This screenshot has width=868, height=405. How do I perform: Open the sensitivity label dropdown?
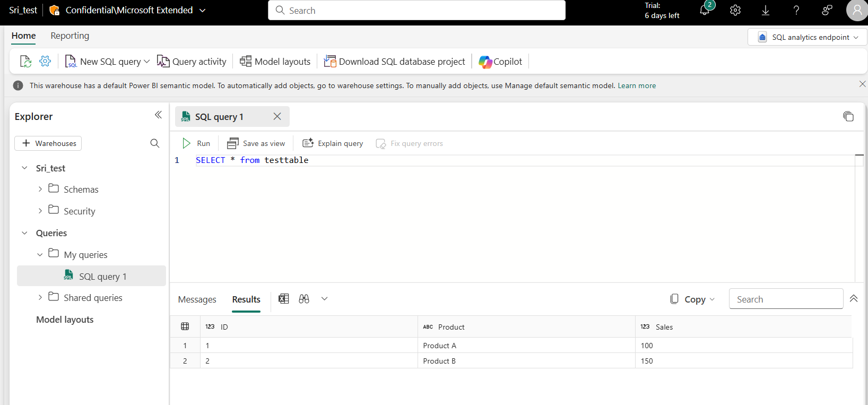(x=202, y=10)
